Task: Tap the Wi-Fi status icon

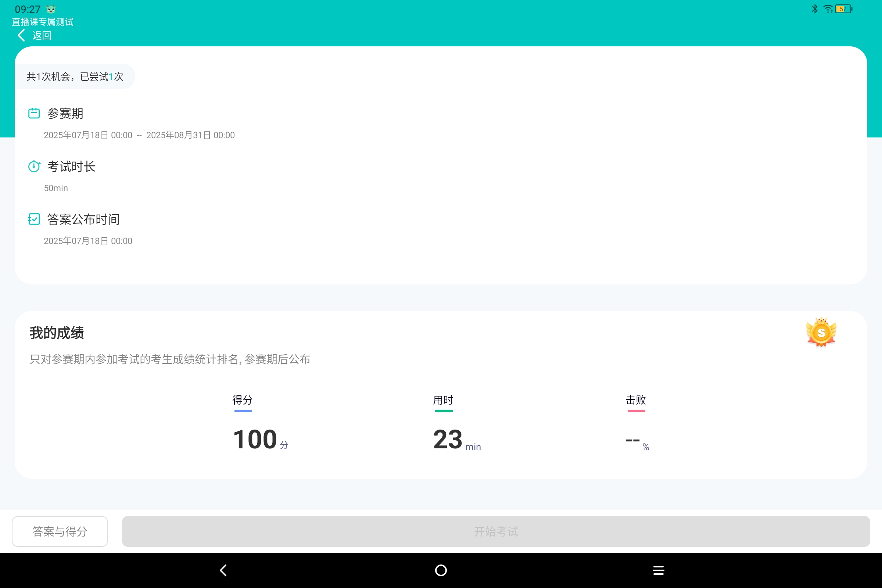Action: pos(828,8)
